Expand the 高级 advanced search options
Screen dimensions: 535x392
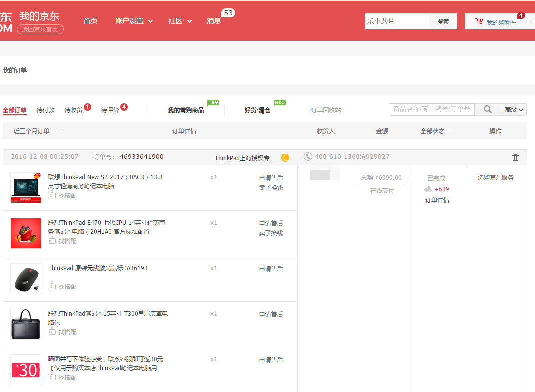(x=514, y=110)
